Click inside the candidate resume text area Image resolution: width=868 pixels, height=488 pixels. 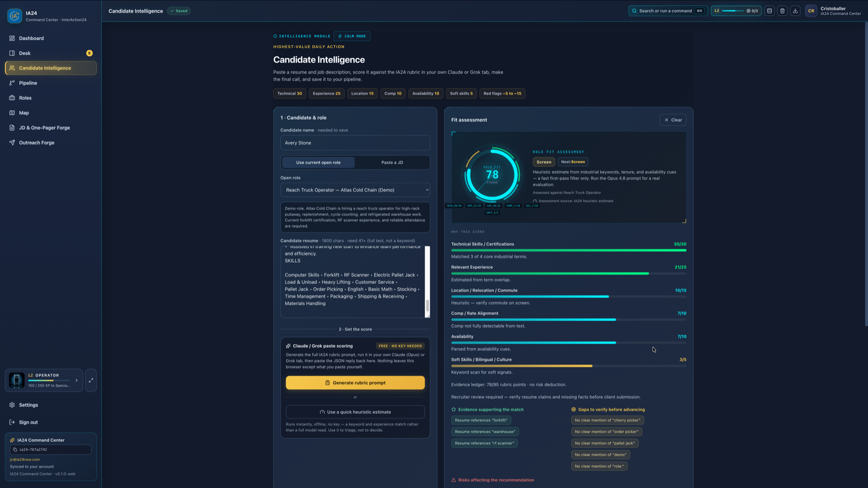tap(353, 282)
